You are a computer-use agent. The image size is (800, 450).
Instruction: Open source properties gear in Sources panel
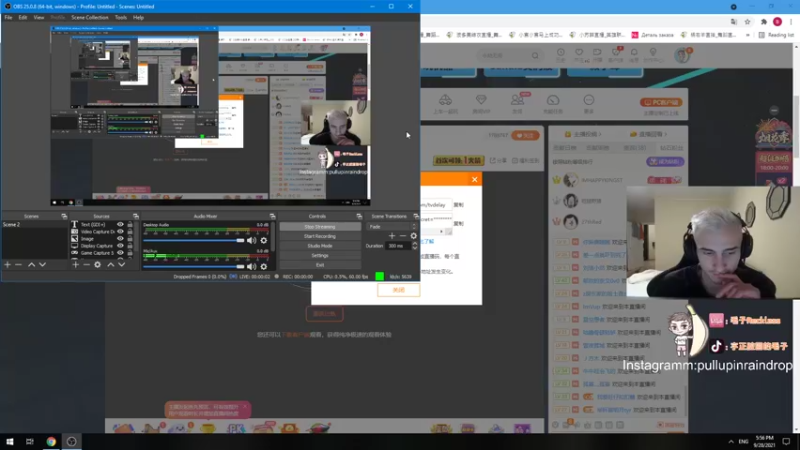click(x=97, y=265)
